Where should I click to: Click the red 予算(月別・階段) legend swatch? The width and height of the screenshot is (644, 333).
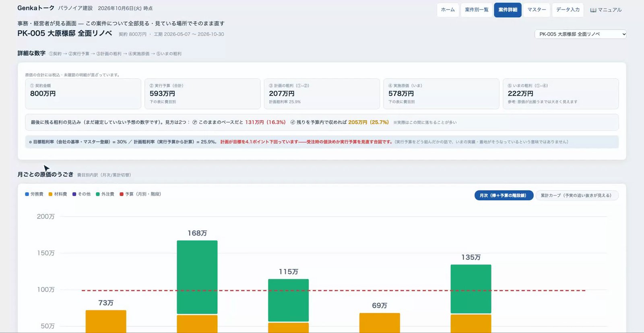[122, 194]
